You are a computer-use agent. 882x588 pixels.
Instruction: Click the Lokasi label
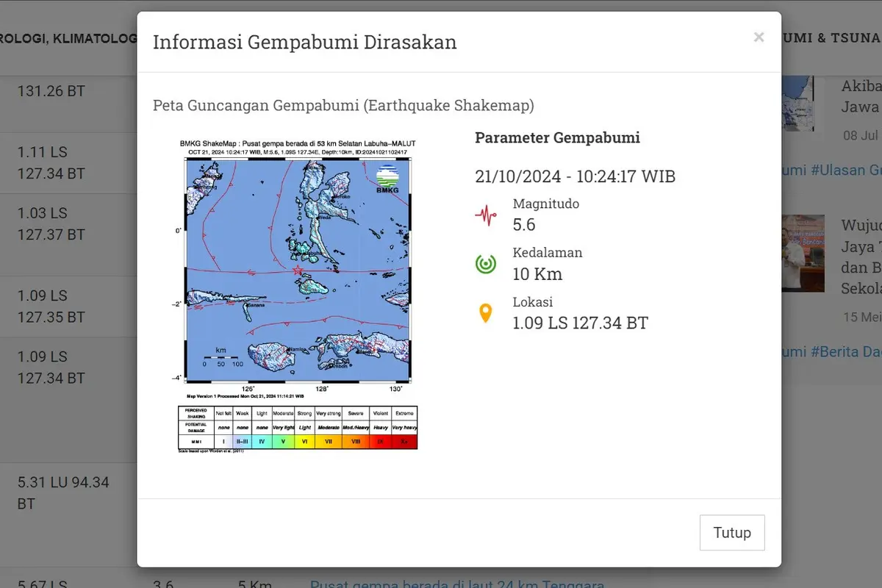(x=533, y=301)
